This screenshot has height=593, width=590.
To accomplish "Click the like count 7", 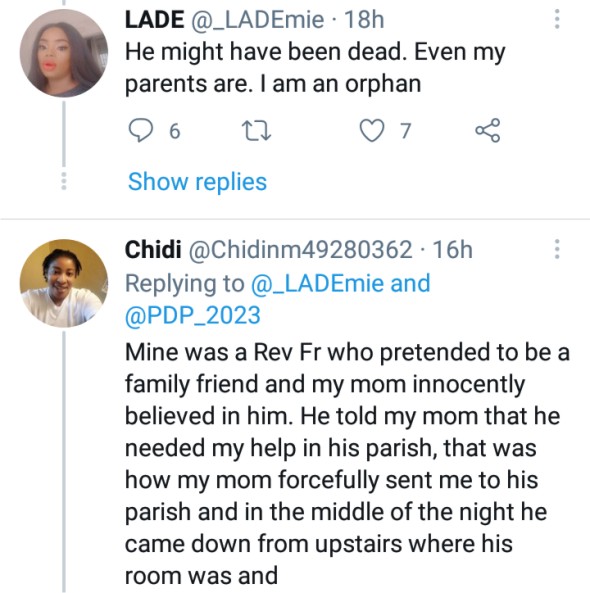I will tap(405, 131).
